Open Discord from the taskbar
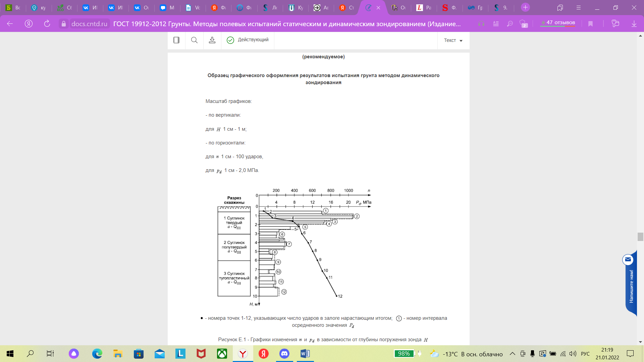The image size is (644, 362). tap(284, 354)
